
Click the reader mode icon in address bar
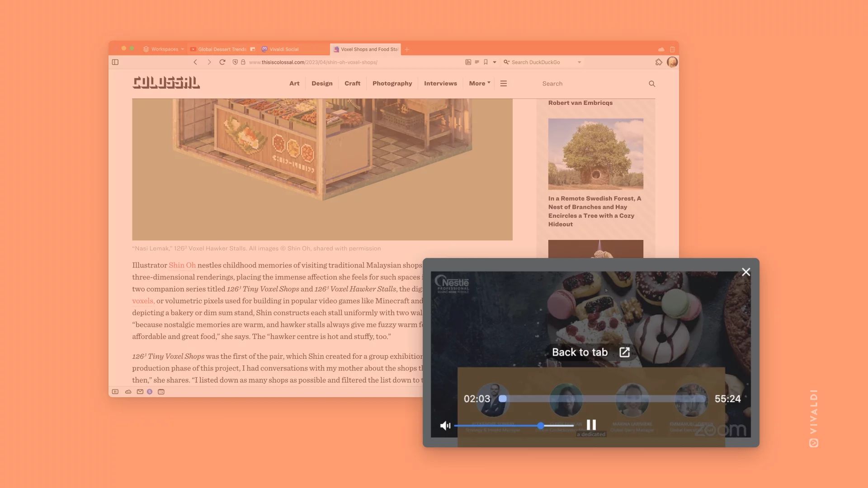pos(477,62)
